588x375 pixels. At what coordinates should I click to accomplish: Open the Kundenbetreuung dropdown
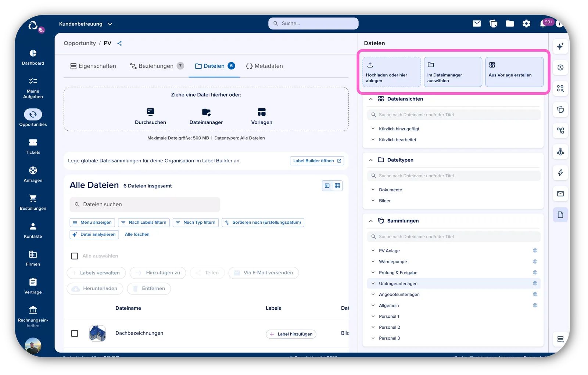click(86, 24)
